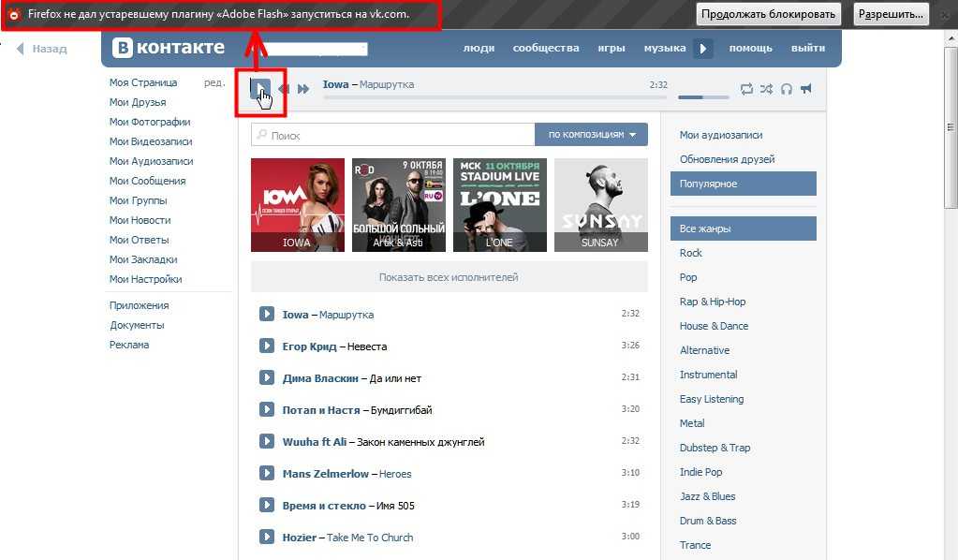This screenshot has width=958, height=560.
Task: Play Время и стекло – Имя 505
Action: tap(266, 505)
